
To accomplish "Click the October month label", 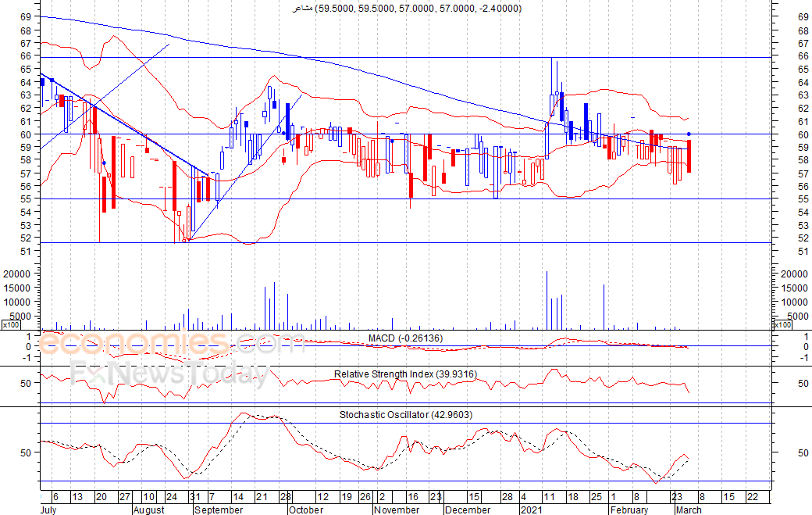I will point(306,510).
